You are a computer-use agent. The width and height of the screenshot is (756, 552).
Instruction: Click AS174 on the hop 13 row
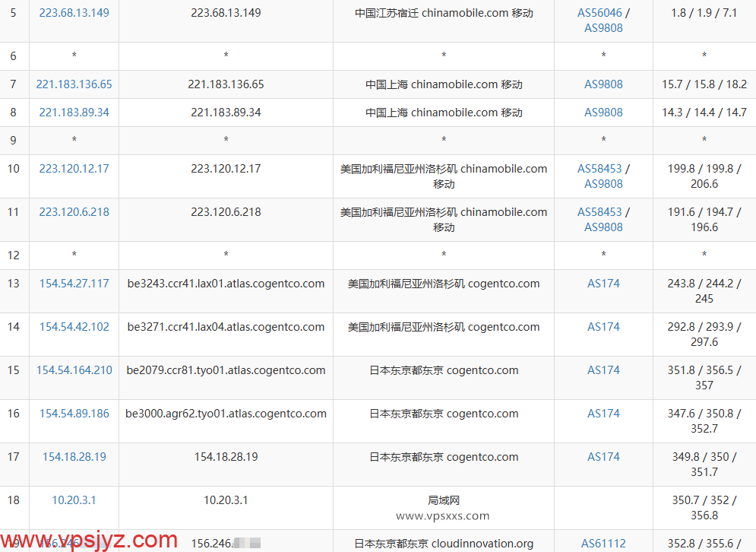pos(603,283)
